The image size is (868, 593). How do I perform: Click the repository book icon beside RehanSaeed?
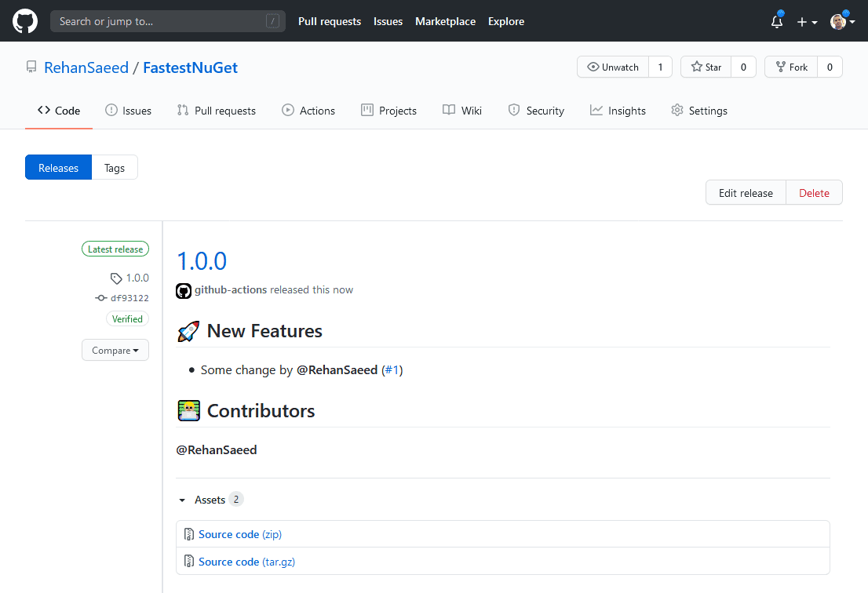pos(31,67)
